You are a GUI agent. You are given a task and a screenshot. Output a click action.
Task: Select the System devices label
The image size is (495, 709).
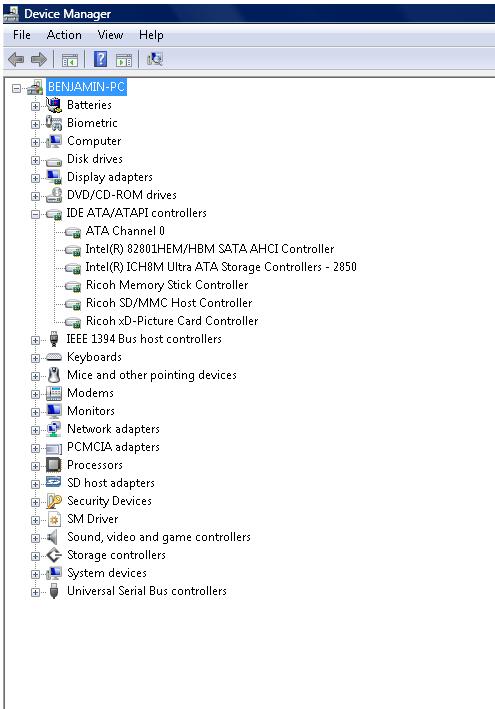tap(107, 573)
